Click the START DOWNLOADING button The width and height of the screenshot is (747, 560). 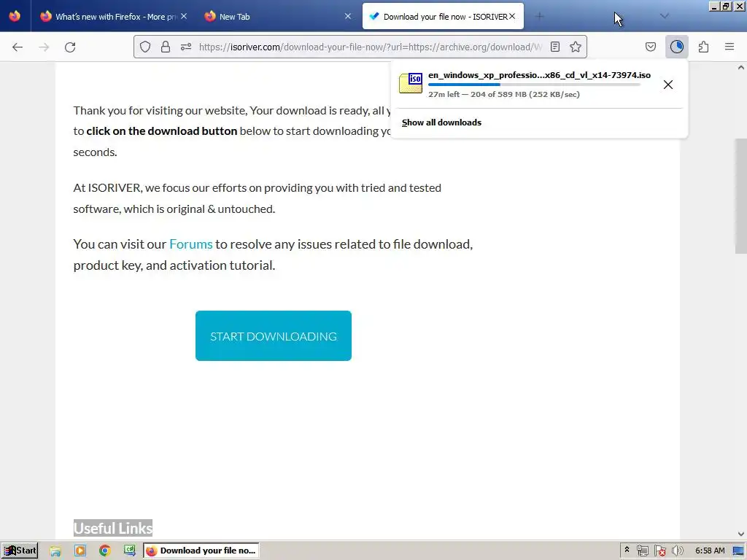274,335
